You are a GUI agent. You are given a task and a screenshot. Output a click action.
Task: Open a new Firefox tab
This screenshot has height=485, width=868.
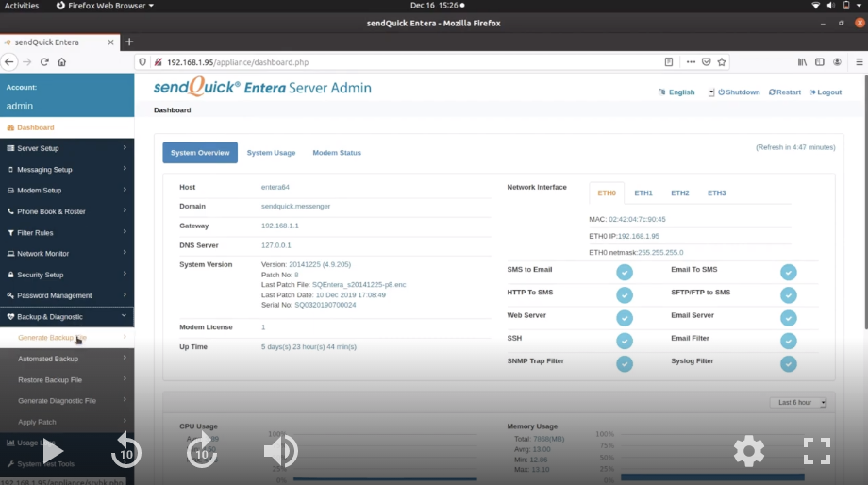click(x=129, y=42)
